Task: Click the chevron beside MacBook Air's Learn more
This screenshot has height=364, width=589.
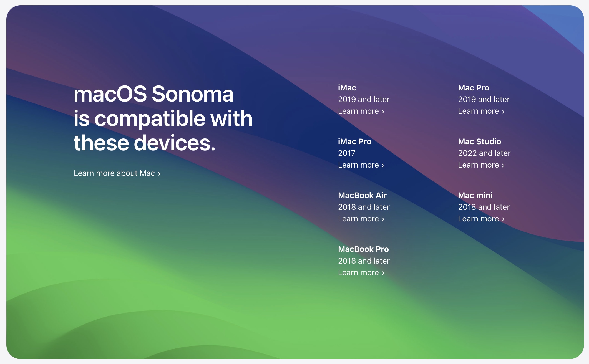Action: [x=383, y=219]
